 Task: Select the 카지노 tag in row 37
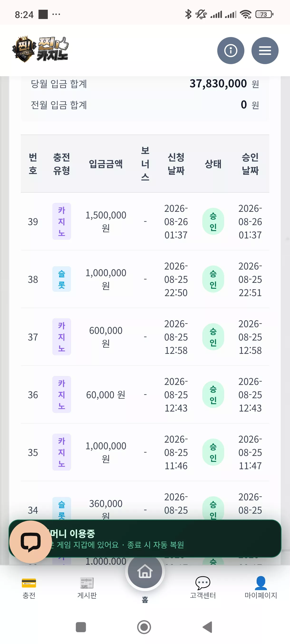pos(62,337)
